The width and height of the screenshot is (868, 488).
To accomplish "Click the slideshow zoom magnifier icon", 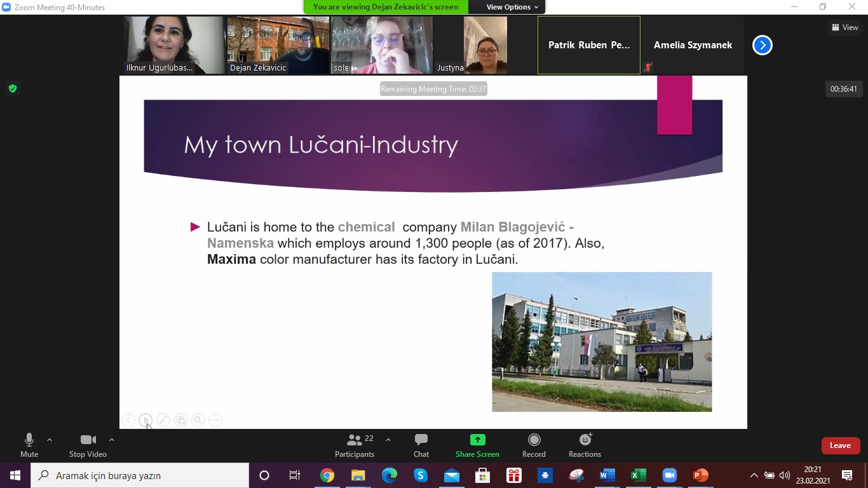I will pos(198,420).
